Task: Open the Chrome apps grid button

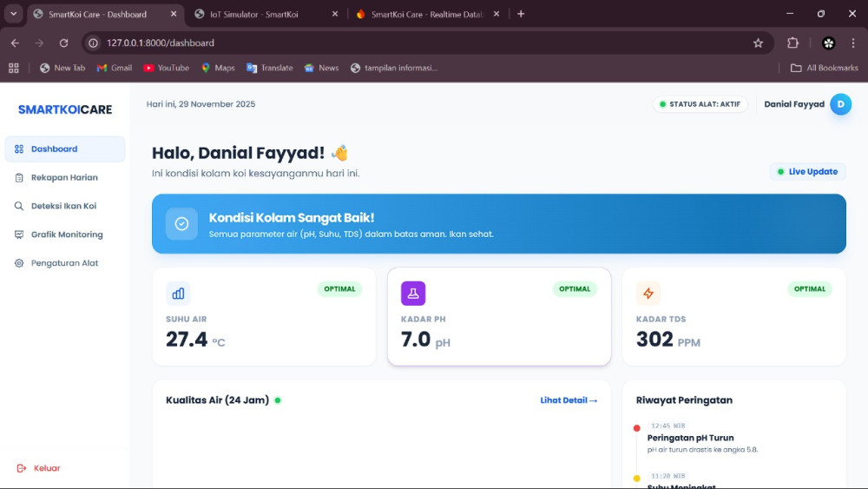Action: 14,68
